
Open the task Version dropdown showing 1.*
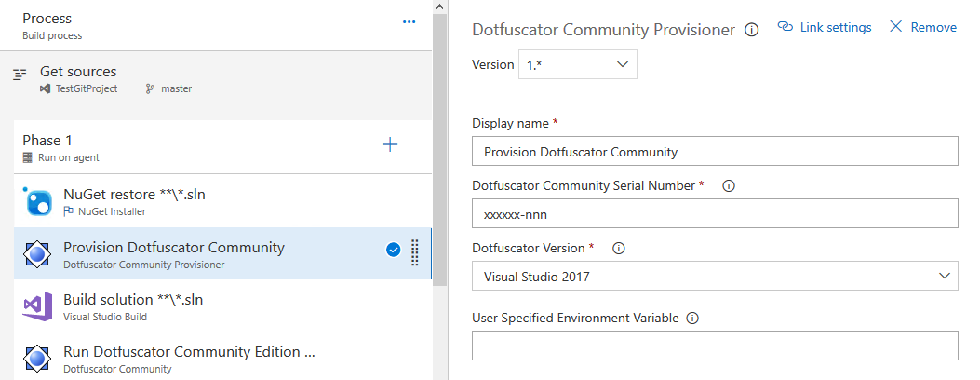click(578, 65)
